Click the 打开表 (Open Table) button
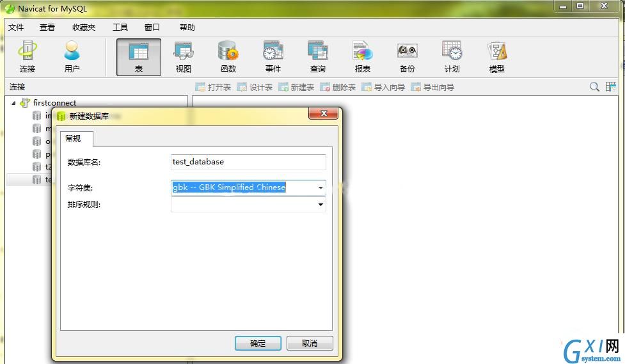The height and width of the screenshot is (364, 625). pyautogui.click(x=213, y=87)
